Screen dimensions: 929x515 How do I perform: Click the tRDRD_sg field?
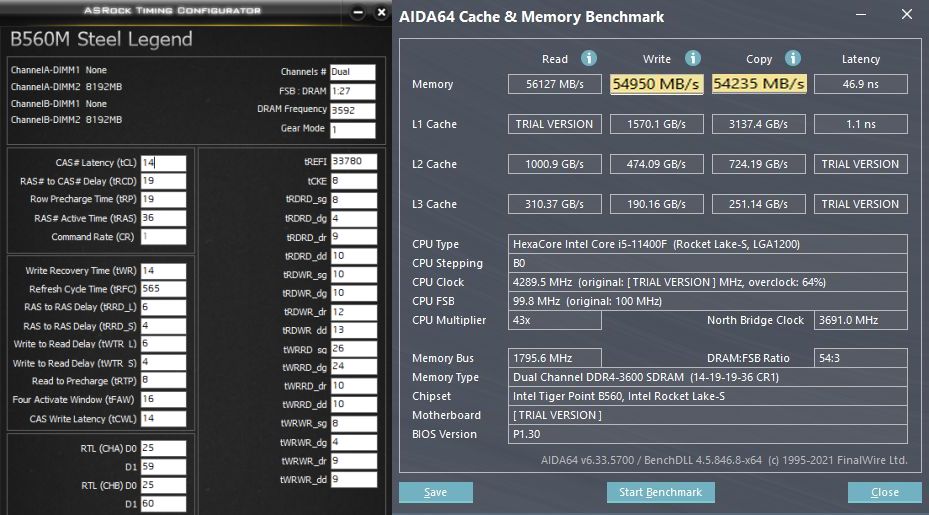(x=354, y=200)
